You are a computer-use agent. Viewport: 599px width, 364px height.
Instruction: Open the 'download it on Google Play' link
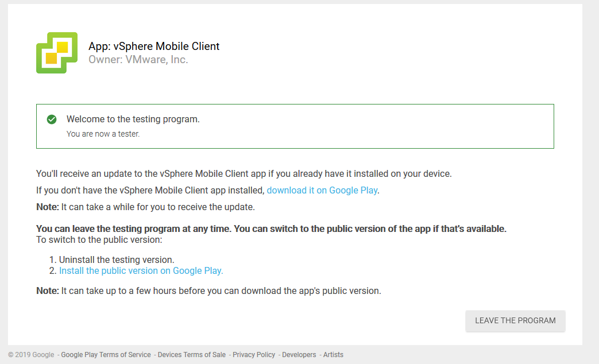(322, 190)
